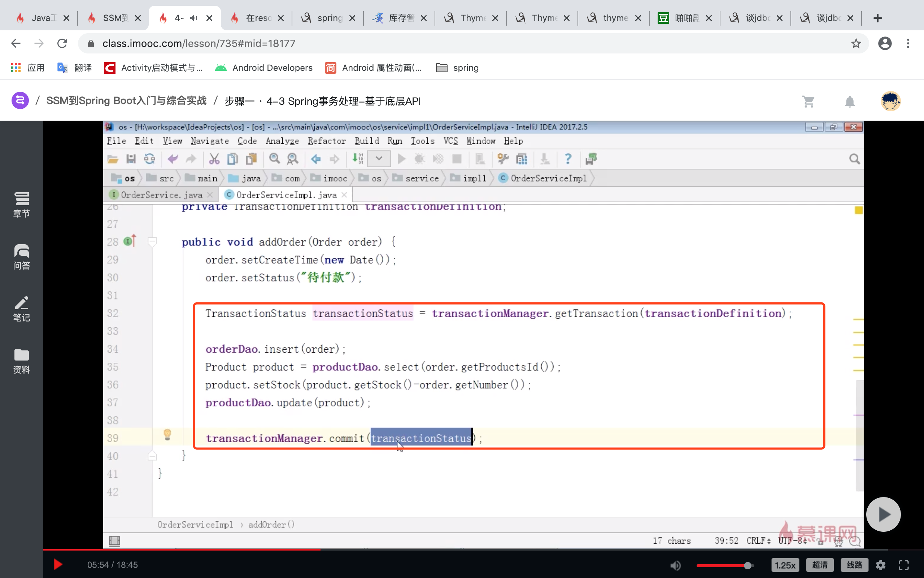Click the tool window toggle in status bar
Screen dimensions: 924x578
tap(114, 540)
